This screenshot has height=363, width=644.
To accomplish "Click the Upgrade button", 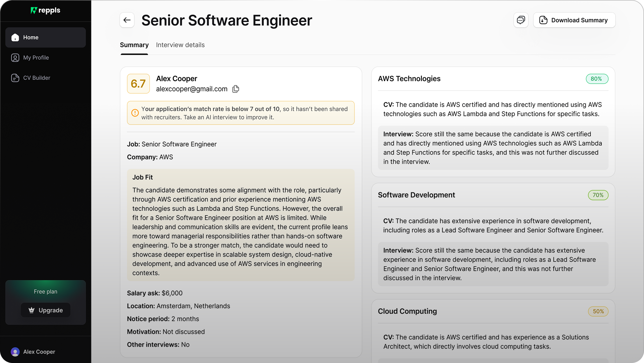I will click(46, 310).
